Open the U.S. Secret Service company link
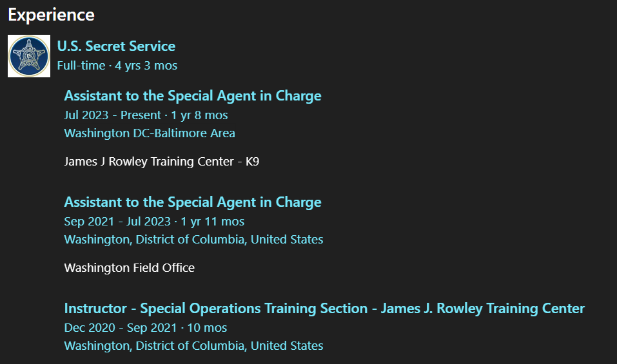 116,46
